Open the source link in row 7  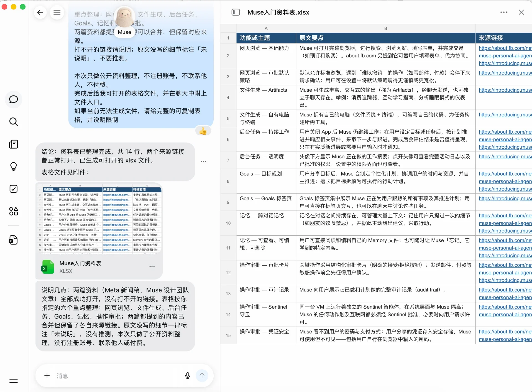click(x=505, y=157)
